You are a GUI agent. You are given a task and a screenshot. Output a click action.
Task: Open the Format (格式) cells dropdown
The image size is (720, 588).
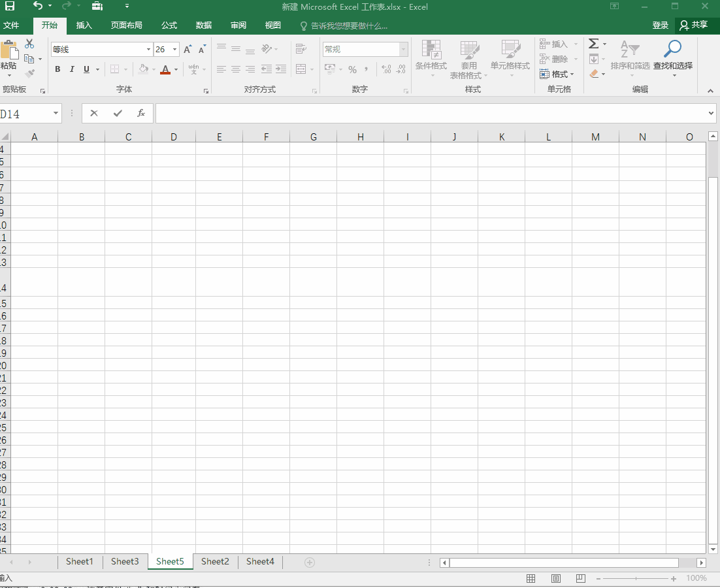(x=557, y=74)
